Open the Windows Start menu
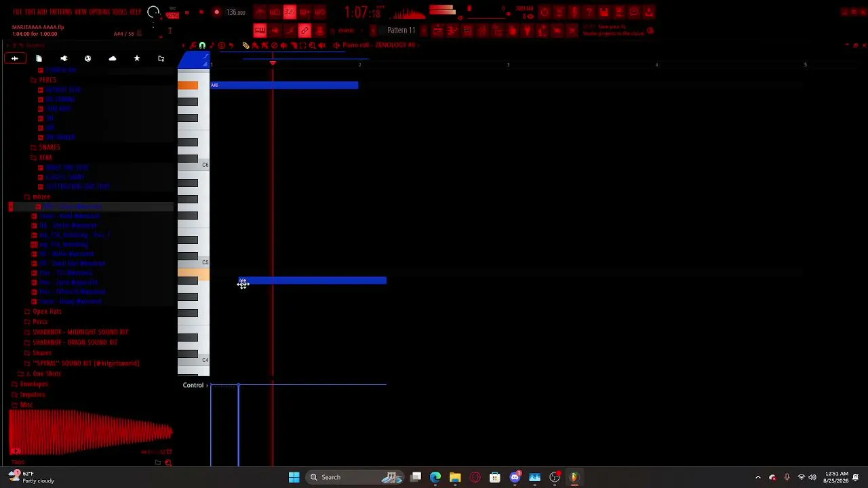The width and height of the screenshot is (868, 488). point(294,477)
